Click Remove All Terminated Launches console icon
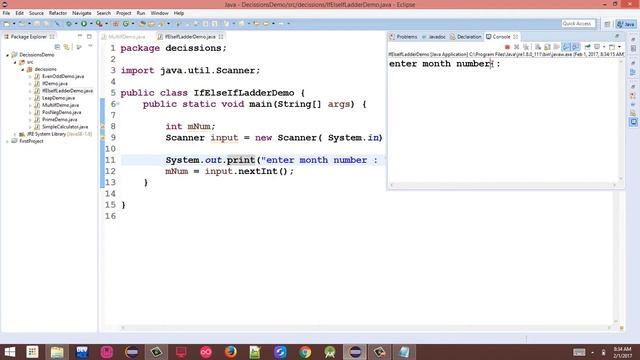Screen dimensions: 640x360 526,47
